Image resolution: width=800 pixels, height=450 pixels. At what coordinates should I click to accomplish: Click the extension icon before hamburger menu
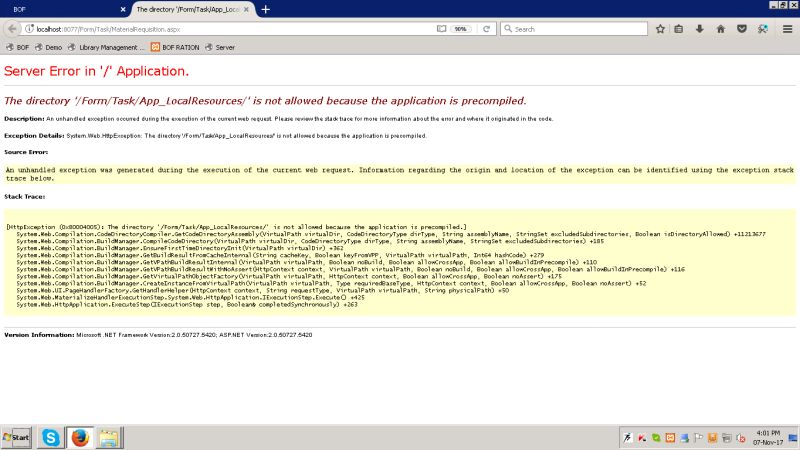pos(763,29)
